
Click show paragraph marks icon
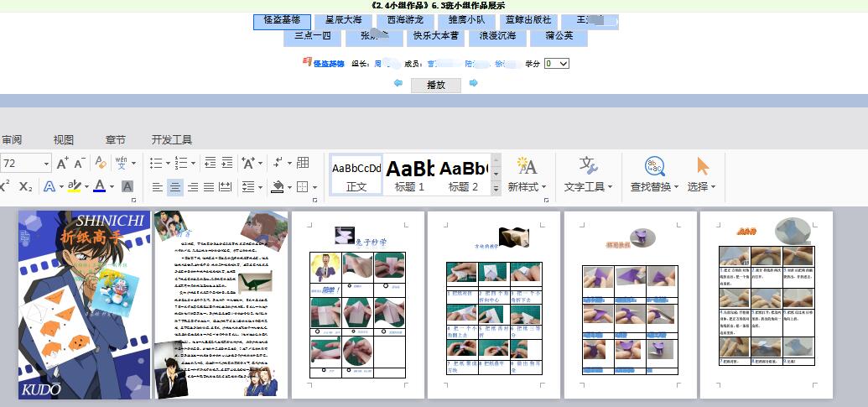point(278,163)
